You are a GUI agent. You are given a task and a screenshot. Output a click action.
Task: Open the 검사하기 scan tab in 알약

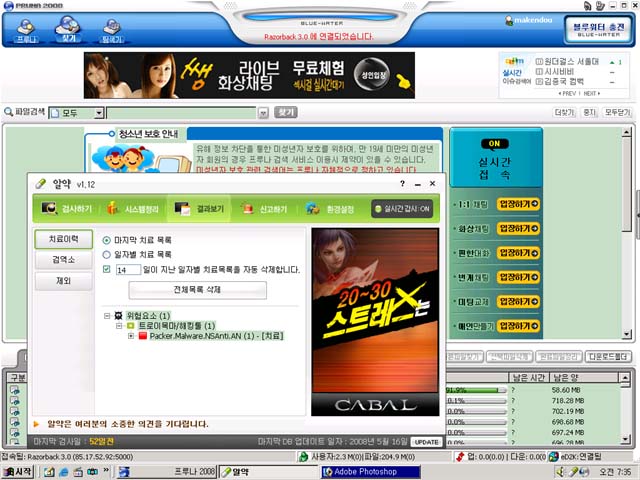click(67, 209)
